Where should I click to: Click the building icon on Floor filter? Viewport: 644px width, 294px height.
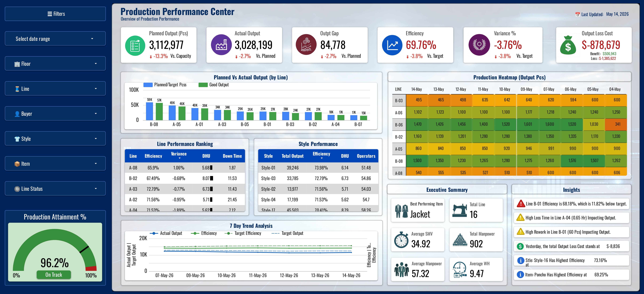(x=17, y=64)
